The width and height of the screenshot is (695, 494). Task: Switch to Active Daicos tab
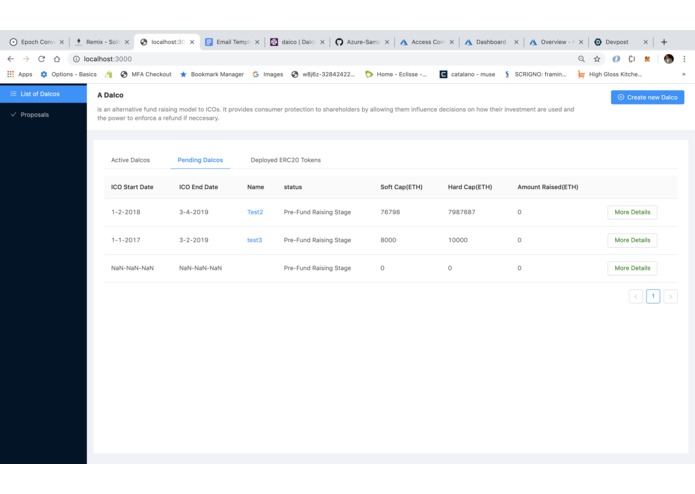click(x=130, y=160)
